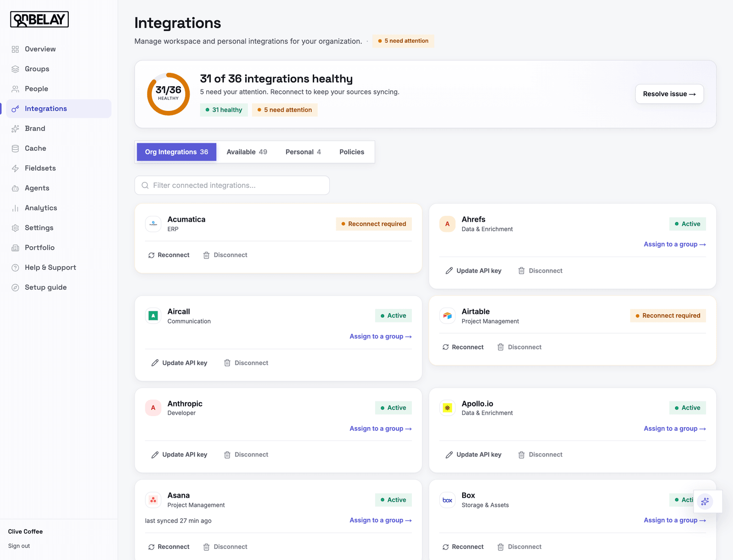Viewport: 733px width, 560px height.
Task: Sign out of the account
Action: 19,546
